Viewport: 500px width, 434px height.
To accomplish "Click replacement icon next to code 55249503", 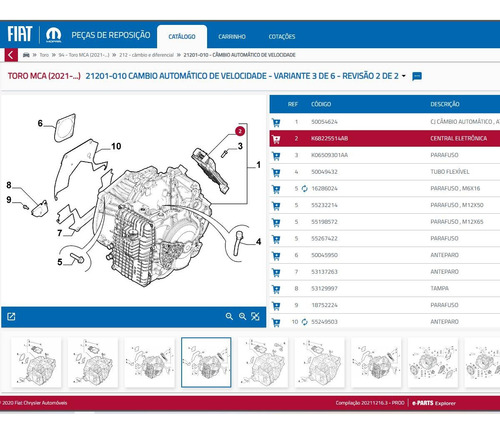I will pyautogui.click(x=305, y=322).
